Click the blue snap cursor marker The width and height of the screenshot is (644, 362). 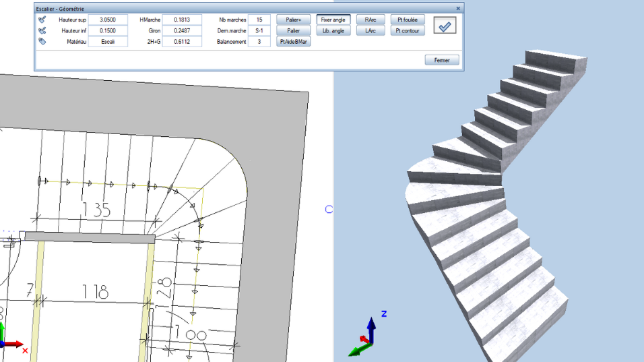[x=329, y=209]
